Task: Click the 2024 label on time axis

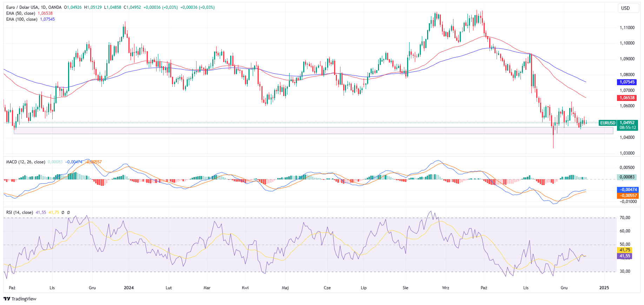Action: [129, 288]
